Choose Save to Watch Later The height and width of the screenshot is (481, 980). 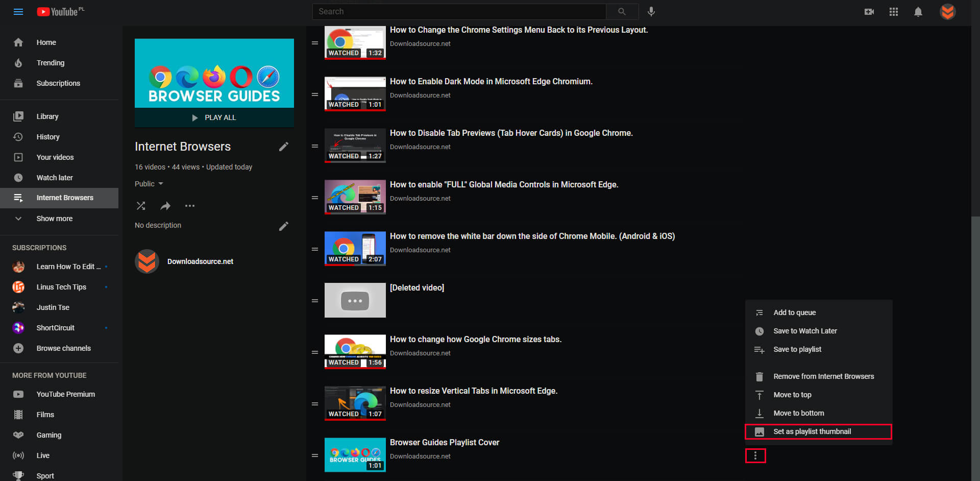[819, 331]
